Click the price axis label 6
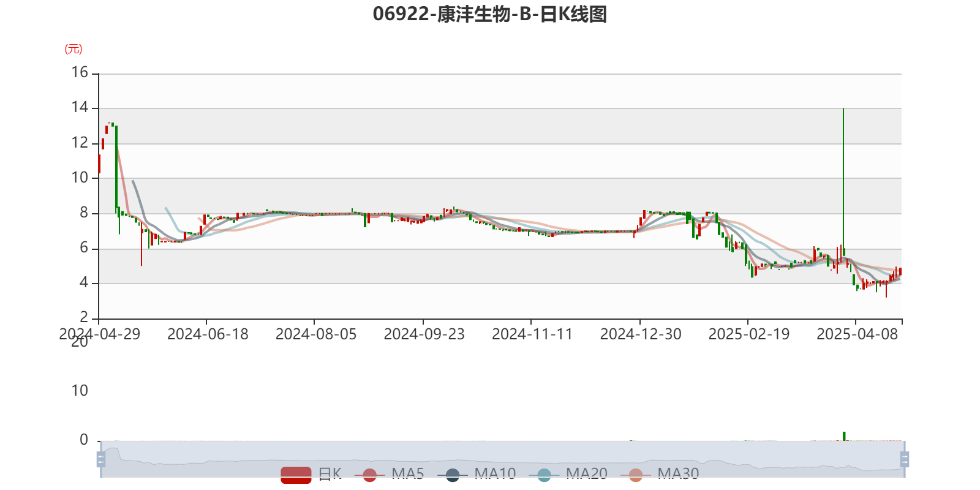 (84, 247)
